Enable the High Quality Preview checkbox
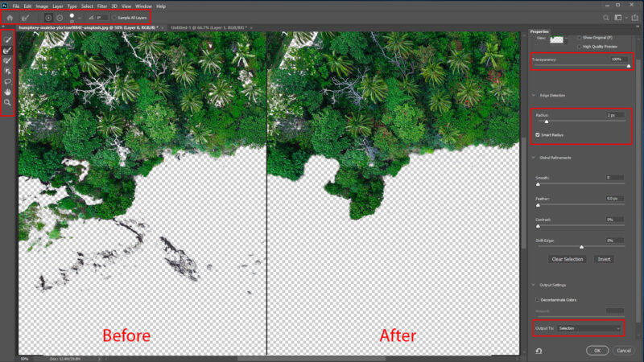This screenshot has height=362, width=644. [579, 47]
